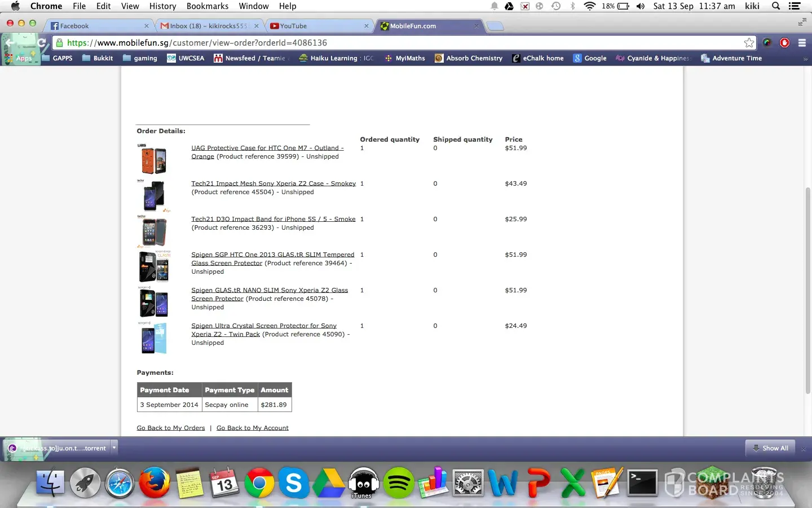Open the gaming bookmarks folder

click(x=140, y=58)
